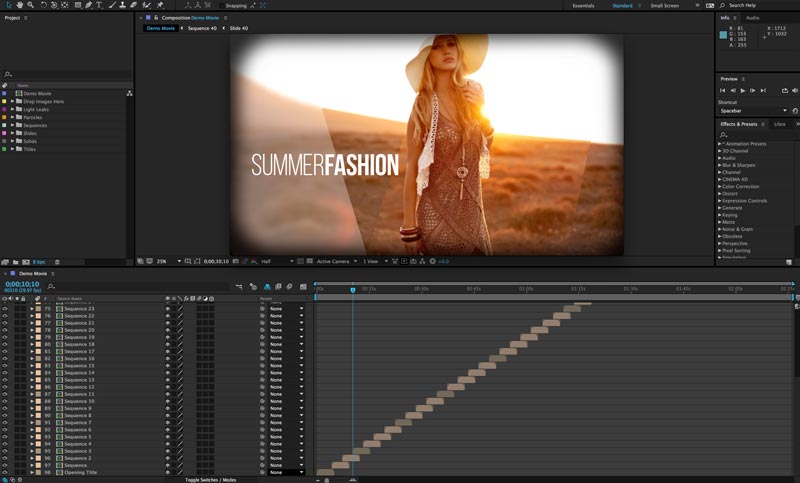Enable the Snapping checkbox
Screen dimensions: 800x483
(x=222, y=5)
